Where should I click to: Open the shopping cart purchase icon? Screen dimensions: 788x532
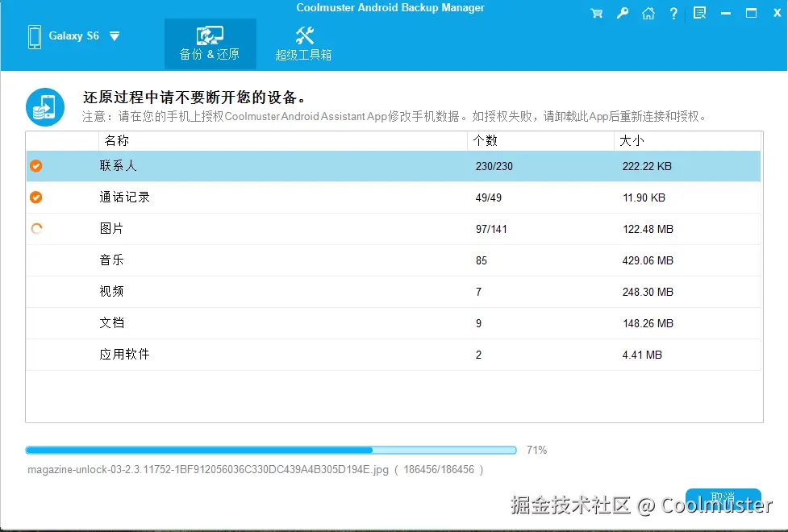[597, 14]
